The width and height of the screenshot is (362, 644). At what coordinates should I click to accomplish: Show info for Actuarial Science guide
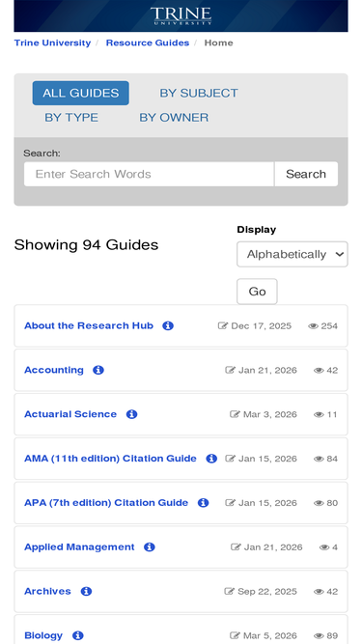point(131,414)
